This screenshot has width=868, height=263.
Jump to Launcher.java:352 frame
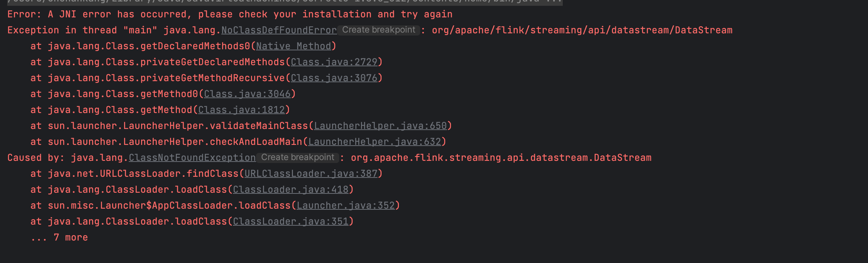click(x=345, y=205)
